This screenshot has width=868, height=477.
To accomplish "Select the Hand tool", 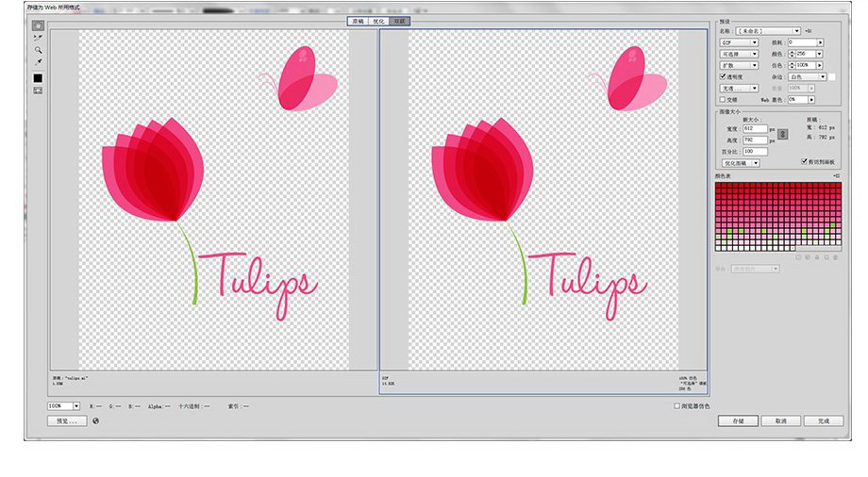I will click(x=38, y=25).
